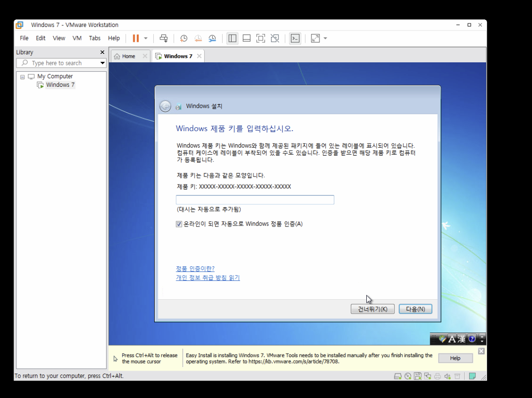This screenshot has width=532, height=398.
Task: Switch to Unity mode icon
Action: point(275,38)
